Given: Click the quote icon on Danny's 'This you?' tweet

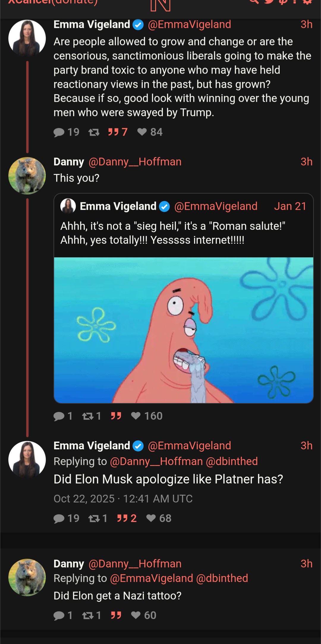Looking at the screenshot, I should pyautogui.click(x=116, y=416).
